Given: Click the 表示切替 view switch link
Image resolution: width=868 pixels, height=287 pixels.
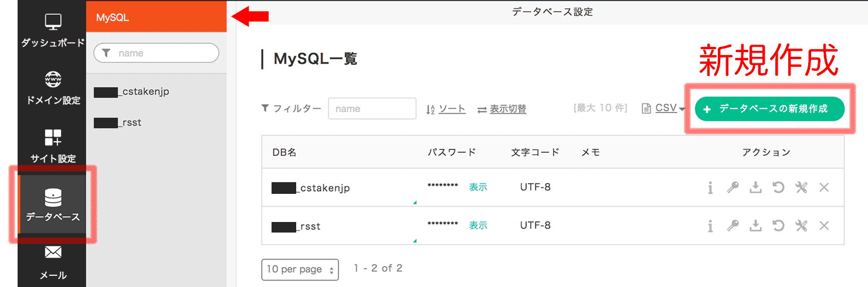Looking at the screenshot, I should (x=508, y=108).
